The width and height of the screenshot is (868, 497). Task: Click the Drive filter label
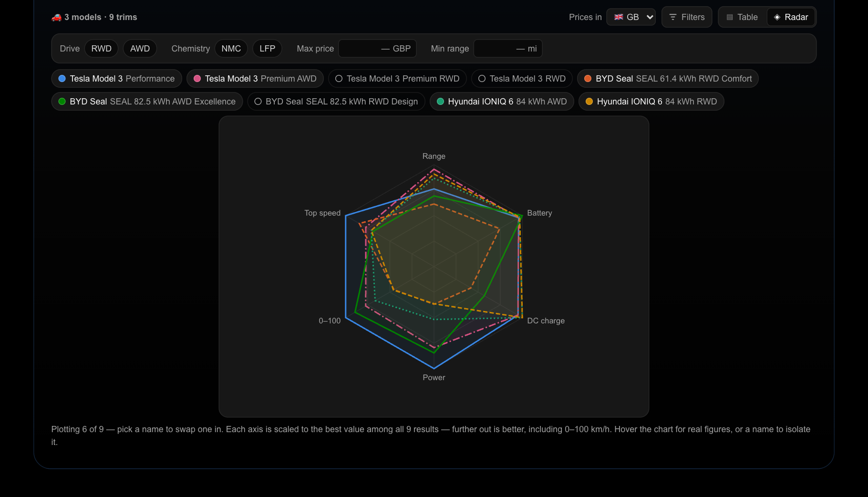point(70,49)
